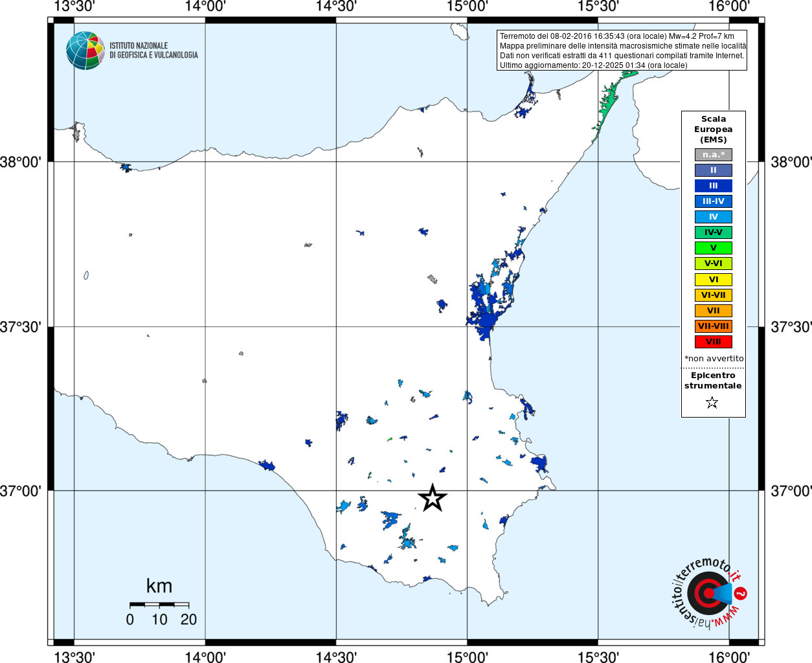The width and height of the screenshot is (812, 663).
Task: Select the green intensity V swatch
Action: coord(714,248)
